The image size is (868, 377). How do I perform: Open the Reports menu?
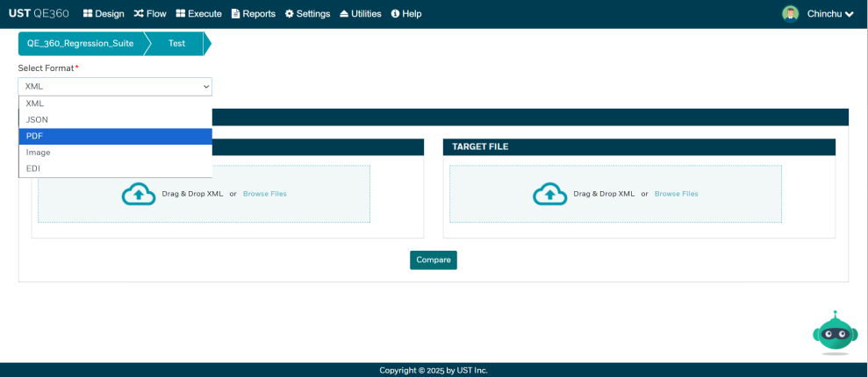pyautogui.click(x=253, y=14)
